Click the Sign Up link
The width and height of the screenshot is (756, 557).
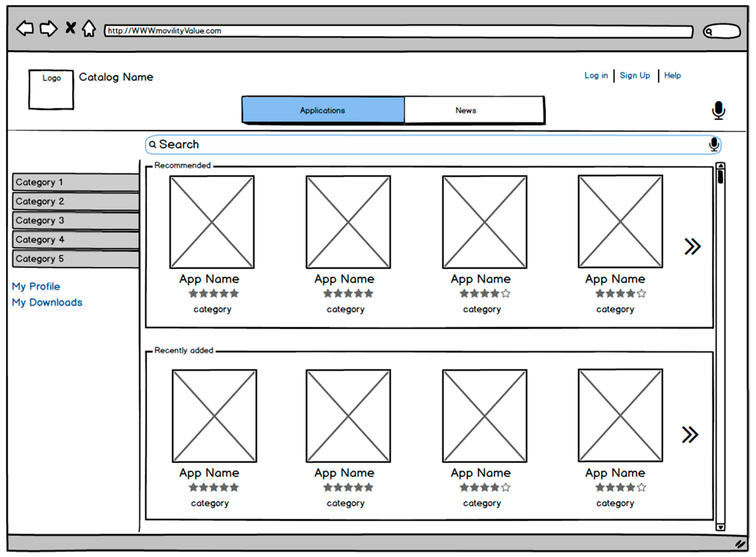pyautogui.click(x=635, y=76)
